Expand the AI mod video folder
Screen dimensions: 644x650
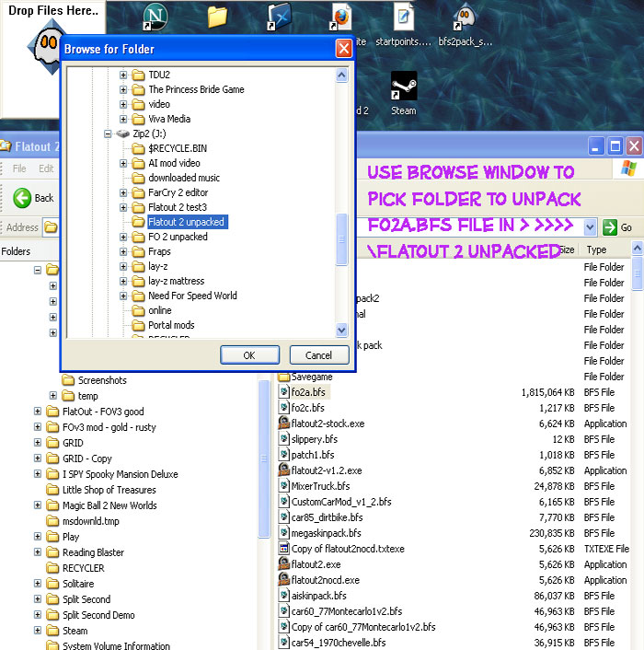(123, 163)
